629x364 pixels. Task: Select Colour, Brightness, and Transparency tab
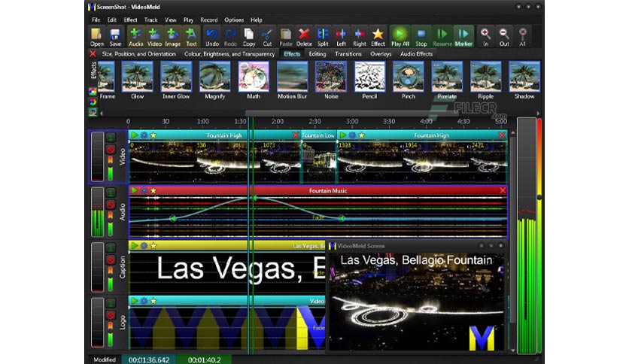click(229, 53)
